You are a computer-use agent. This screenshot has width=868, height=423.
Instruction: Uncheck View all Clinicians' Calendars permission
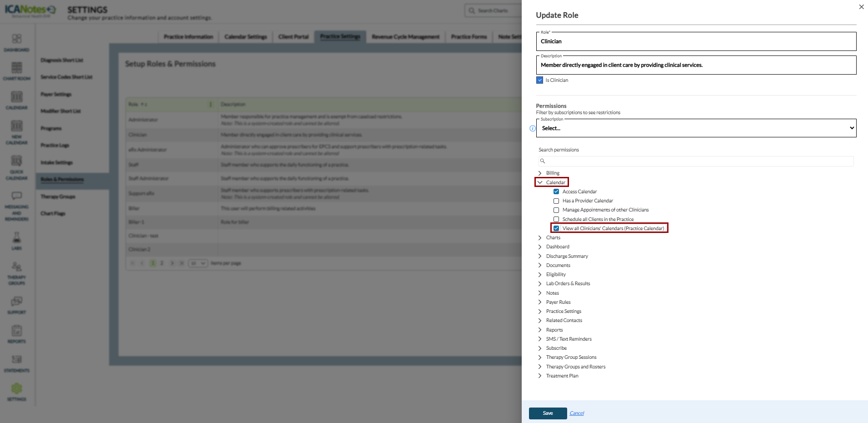[556, 228]
